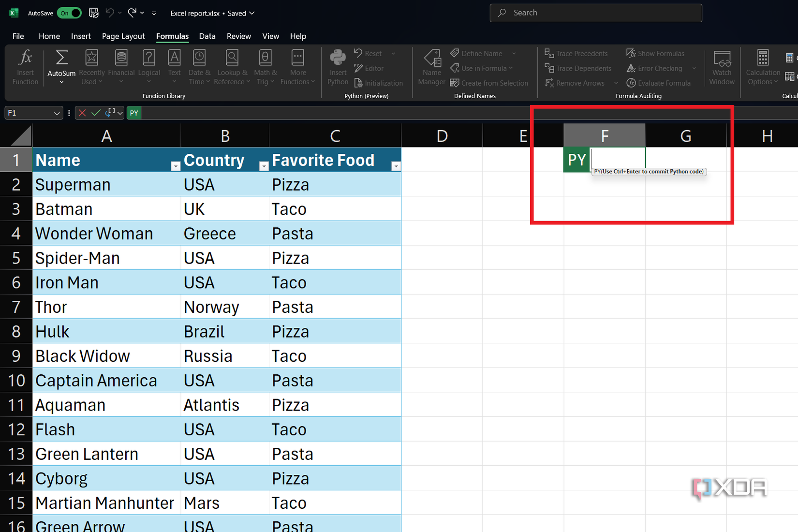798x532 pixels.
Task: Open the Name Box dropdown
Action: pos(57,113)
